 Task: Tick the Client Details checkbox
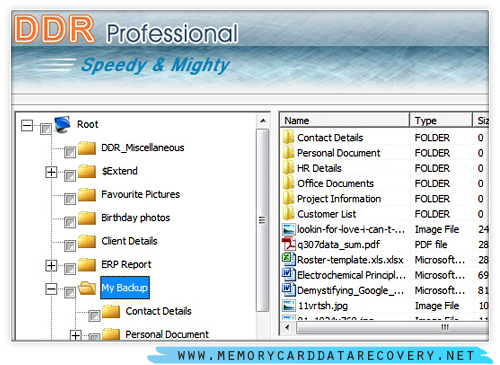pyautogui.click(x=70, y=246)
